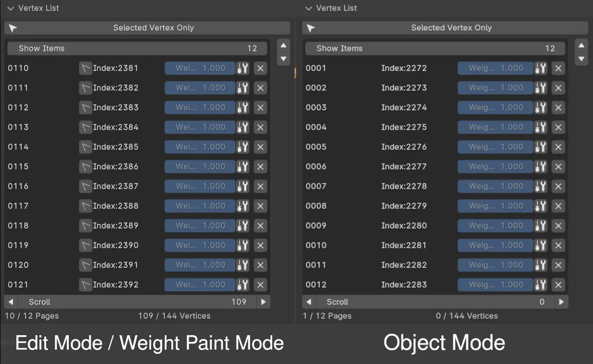Viewport: 593px width, 364px height.
Task: Click the left Show Items field
Action: pyautogui.click(x=137, y=49)
